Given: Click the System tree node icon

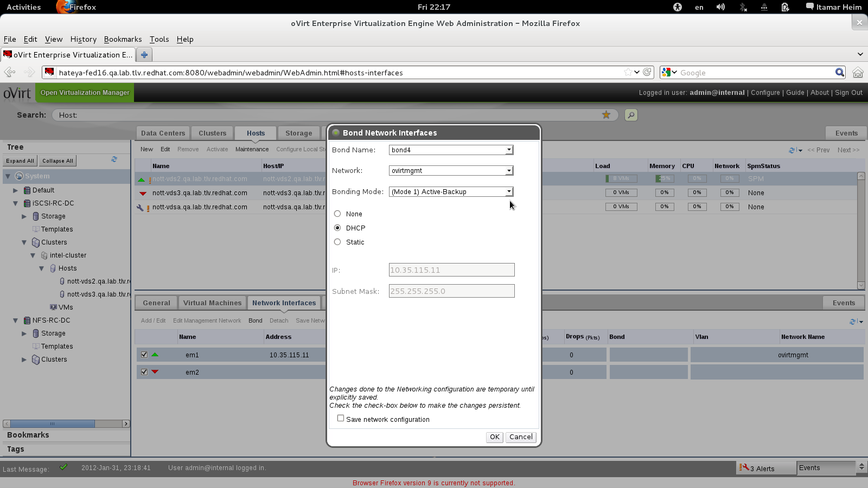Looking at the screenshot, I should coord(20,176).
